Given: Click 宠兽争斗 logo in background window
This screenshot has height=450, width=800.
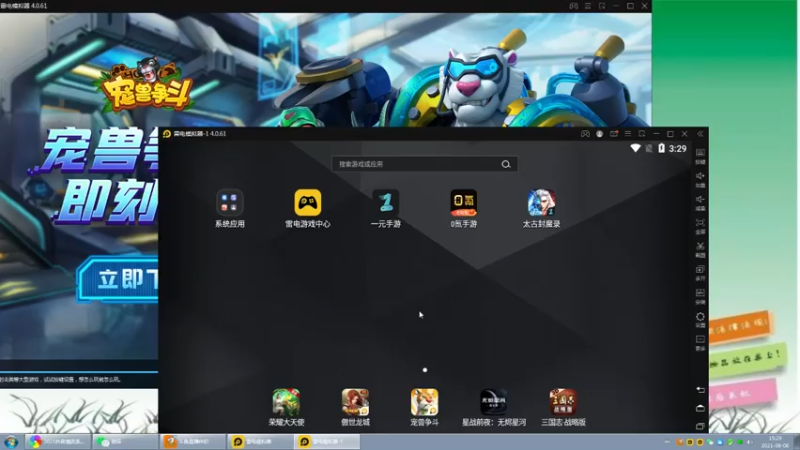Looking at the screenshot, I should tap(146, 84).
